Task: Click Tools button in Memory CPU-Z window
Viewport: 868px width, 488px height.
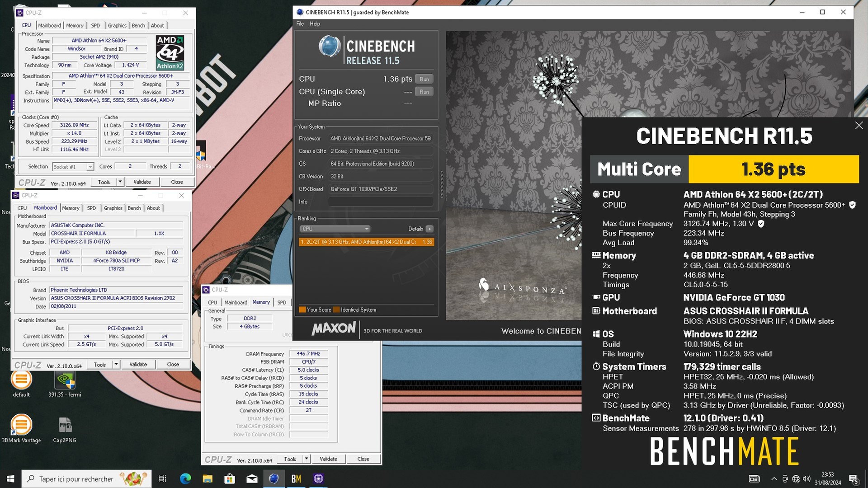Action: coord(290,459)
